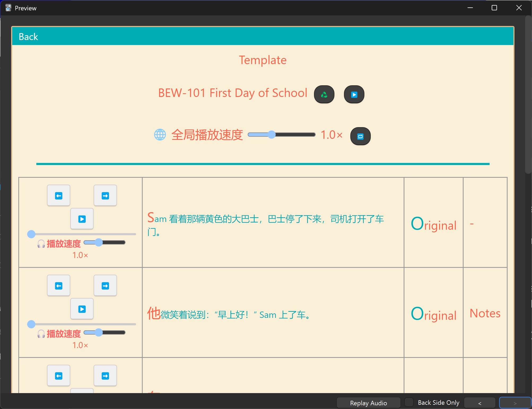
Task: Click the 全局播放速度 label
Action: click(207, 135)
